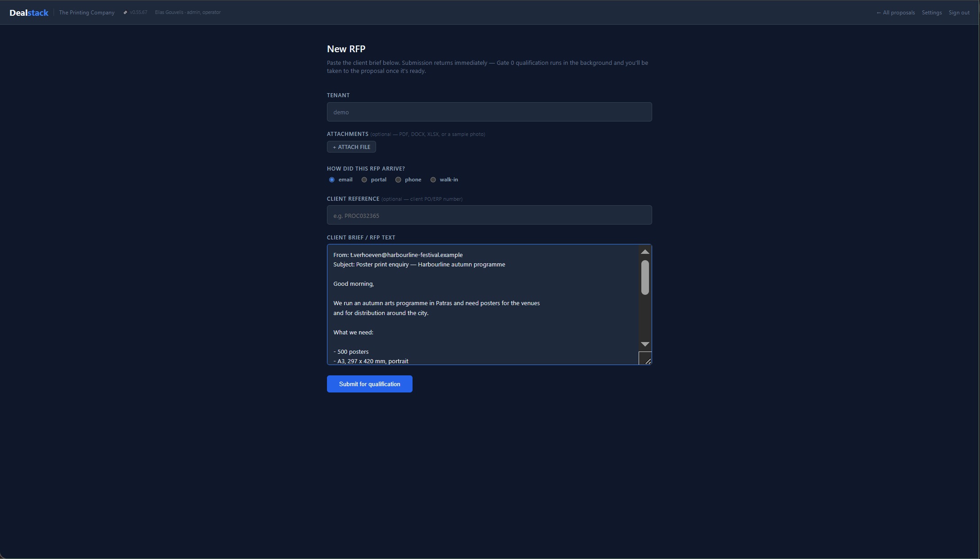Click the textarea resize handle corner
980x559 pixels.
pos(647,361)
